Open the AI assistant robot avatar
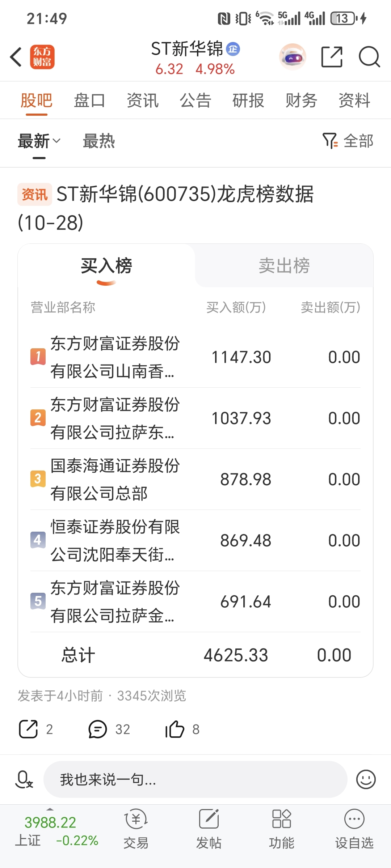Viewport: 391px width, 868px height. click(293, 57)
